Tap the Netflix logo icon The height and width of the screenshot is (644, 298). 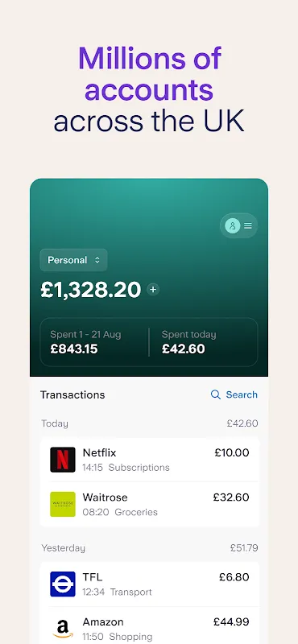coord(63,460)
